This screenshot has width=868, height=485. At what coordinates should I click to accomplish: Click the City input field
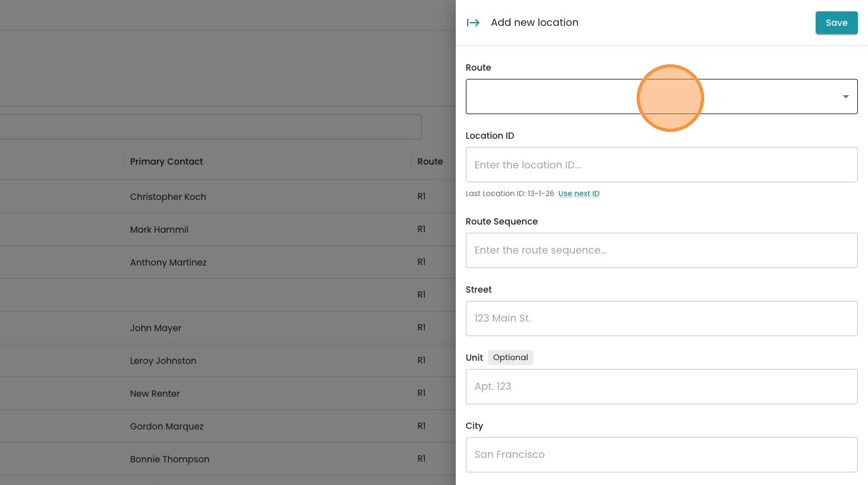coord(661,455)
